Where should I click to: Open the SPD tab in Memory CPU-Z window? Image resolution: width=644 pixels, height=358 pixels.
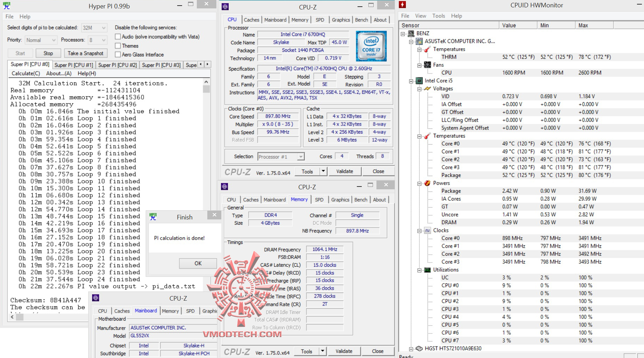[x=319, y=200]
